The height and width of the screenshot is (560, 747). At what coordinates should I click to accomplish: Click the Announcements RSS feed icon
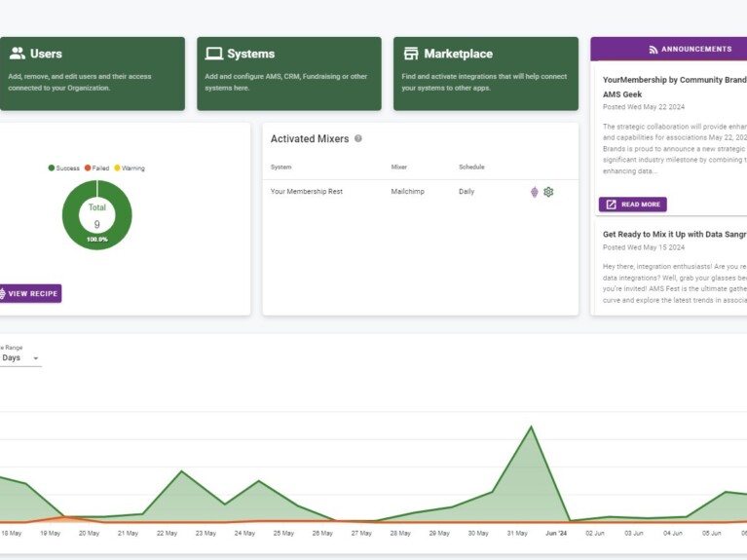pos(654,49)
